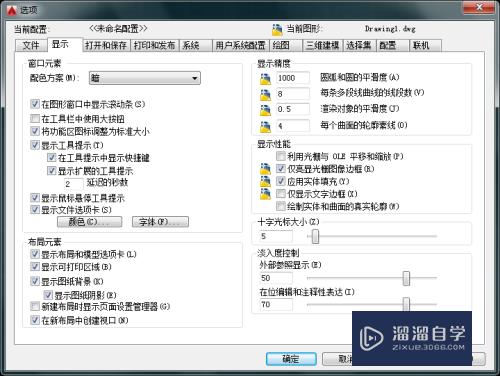Image resolution: width=500 pixels, height=376 pixels.
Task: Switch to the 联机 tab
Action: [425, 45]
